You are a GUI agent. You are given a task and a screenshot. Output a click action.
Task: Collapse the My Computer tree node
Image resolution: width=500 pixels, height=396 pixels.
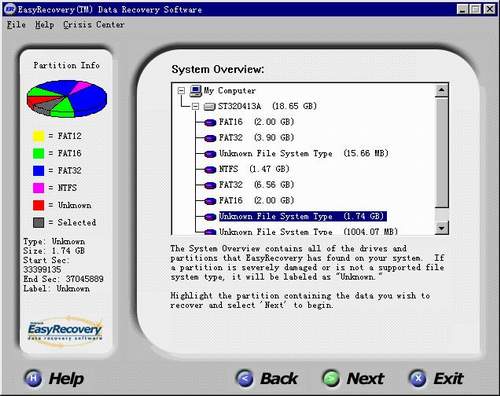[x=181, y=91]
